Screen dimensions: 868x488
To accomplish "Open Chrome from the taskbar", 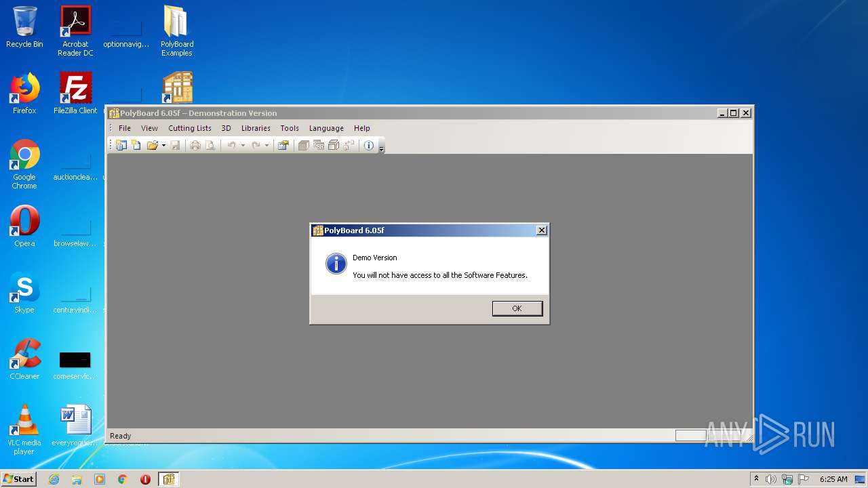I will pyautogui.click(x=123, y=479).
